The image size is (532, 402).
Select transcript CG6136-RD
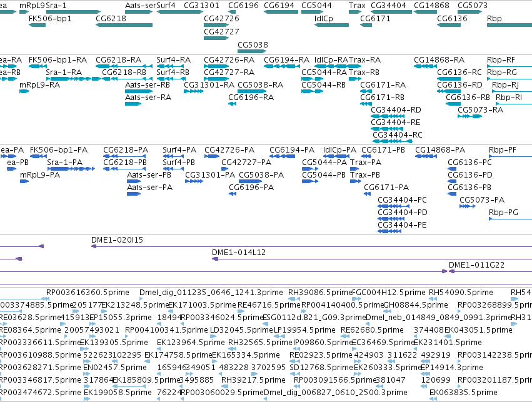459,85
